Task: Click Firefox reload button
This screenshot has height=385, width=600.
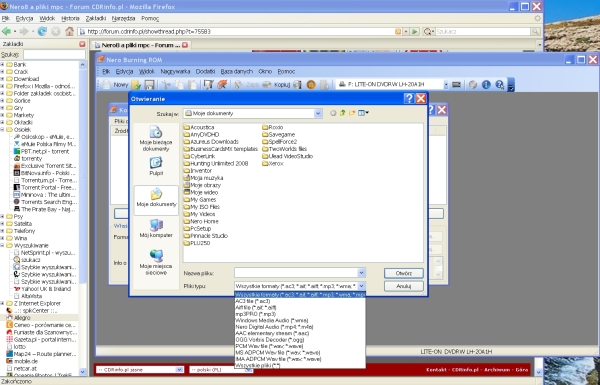Action: (42, 31)
